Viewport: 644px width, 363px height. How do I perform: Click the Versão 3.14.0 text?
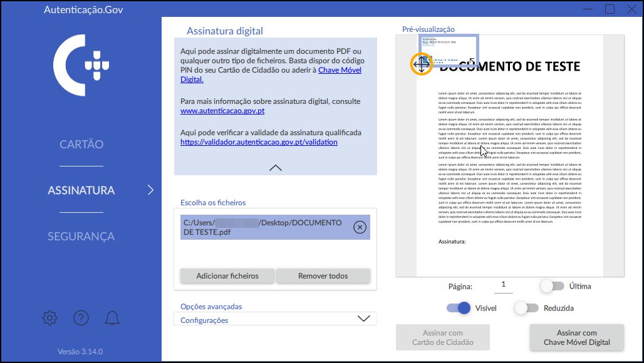click(80, 352)
